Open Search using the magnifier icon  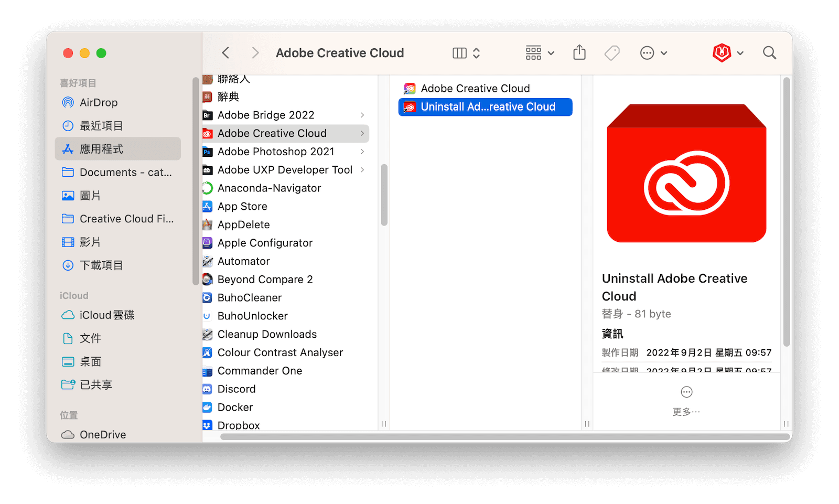(769, 52)
